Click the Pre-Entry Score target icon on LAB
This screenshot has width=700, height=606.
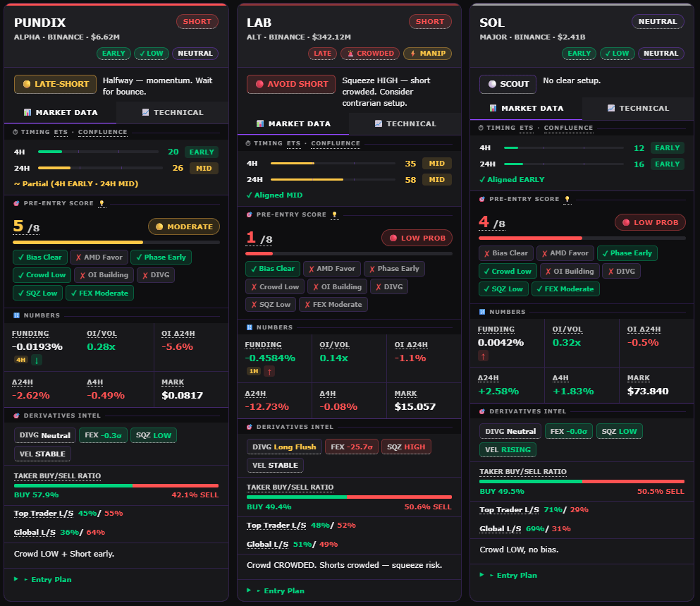click(x=250, y=215)
